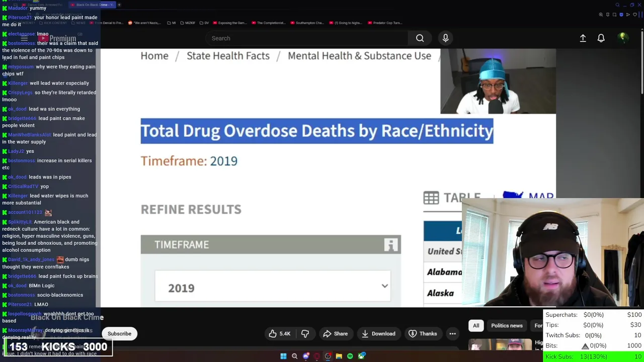644x362 pixels.
Task: Like the video with 5.4K thumbs up
Action: pyautogui.click(x=279, y=333)
